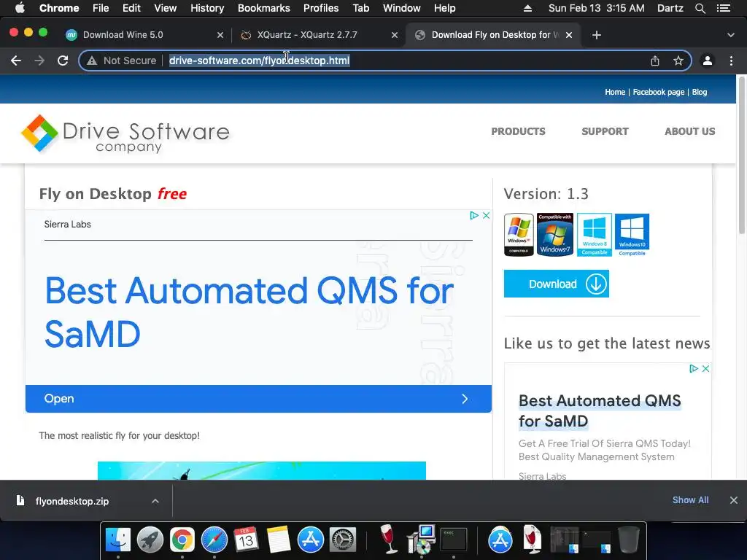Open the SUPPORT navigation item
Viewport: 747px width, 560px height.
pyautogui.click(x=605, y=131)
